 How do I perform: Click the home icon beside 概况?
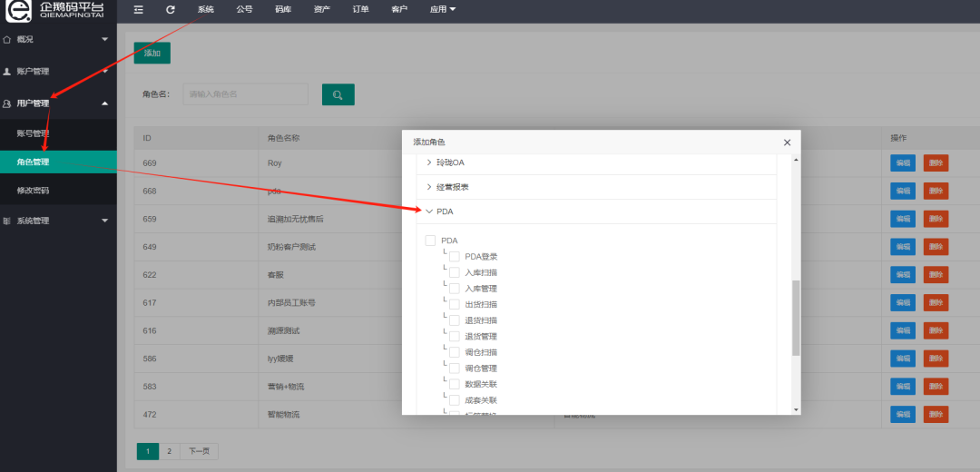tap(7, 40)
